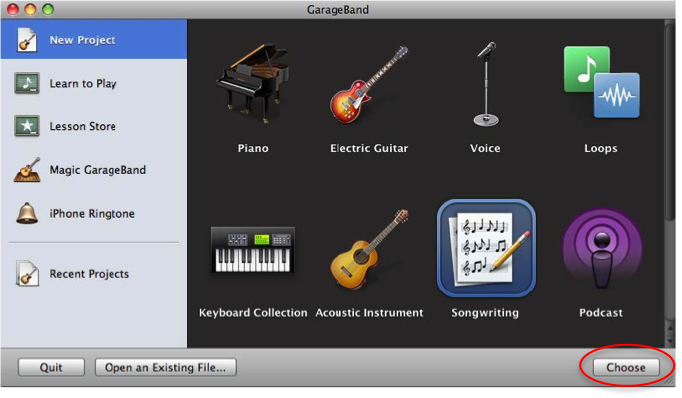Click the scrollbar down arrow
This screenshot has width=682, height=398.
(670, 341)
